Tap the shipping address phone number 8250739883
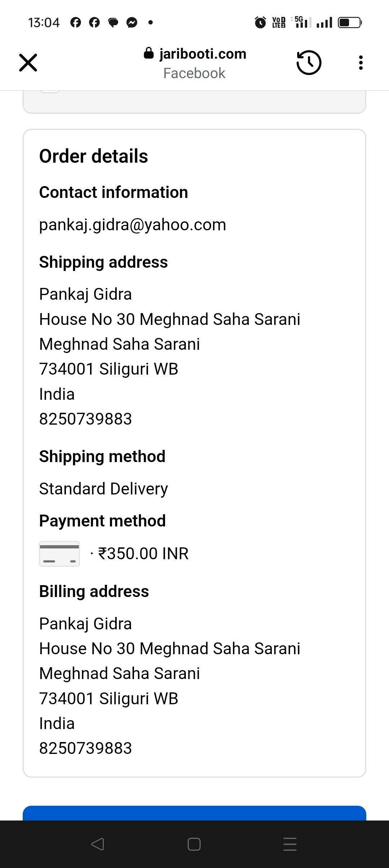Viewport: 389px width, 868px height. [86, 419]
